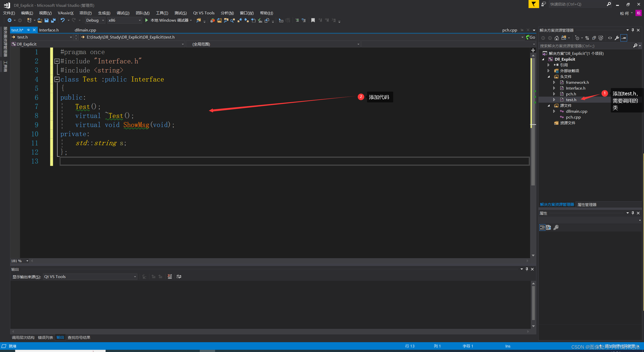Viewport: 644px width, 352px height.
Task: Clear all output with the Clear All icon
Action: click(169, 276)
